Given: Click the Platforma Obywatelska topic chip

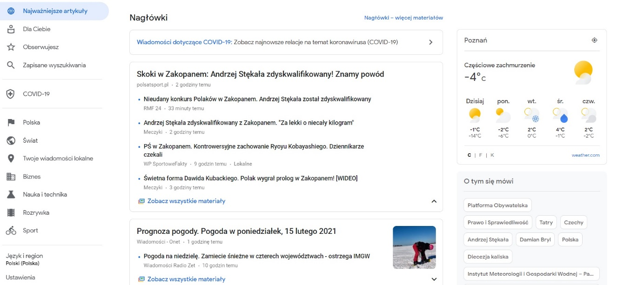Looking at the screenshot, I should click(x=497, y=205).
